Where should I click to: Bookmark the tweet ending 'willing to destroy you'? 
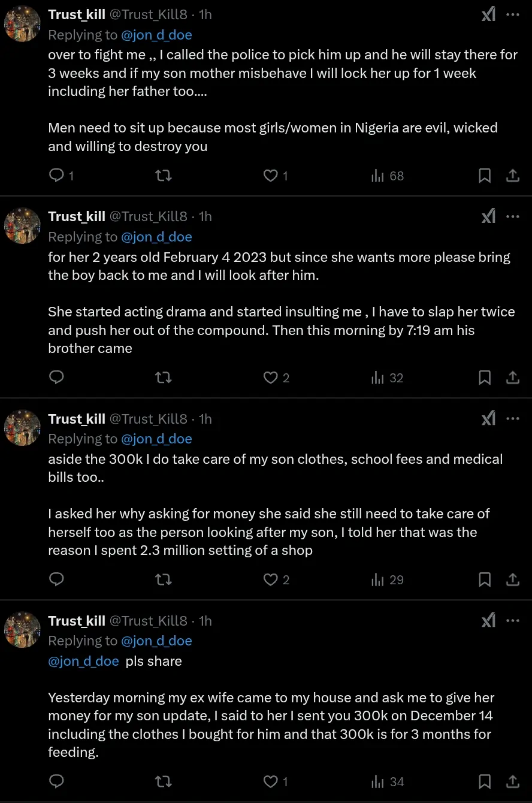[x=485, y=176]
